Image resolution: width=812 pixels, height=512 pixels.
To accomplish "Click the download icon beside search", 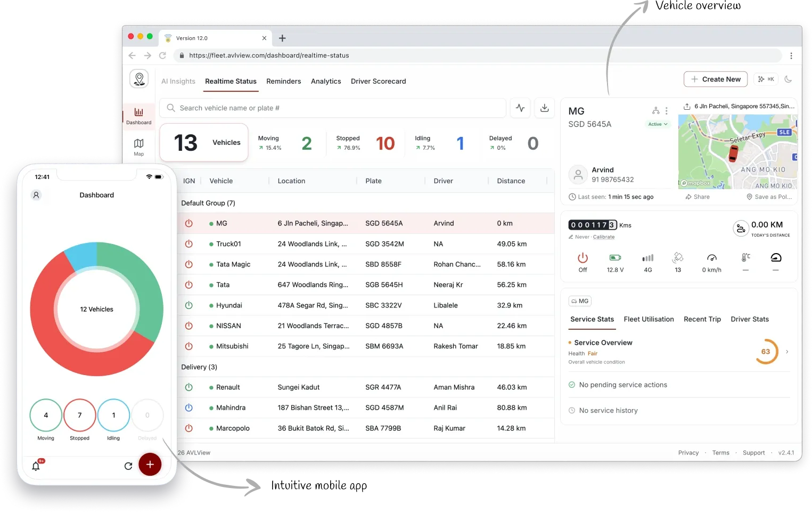I will [x=545, y=108].
